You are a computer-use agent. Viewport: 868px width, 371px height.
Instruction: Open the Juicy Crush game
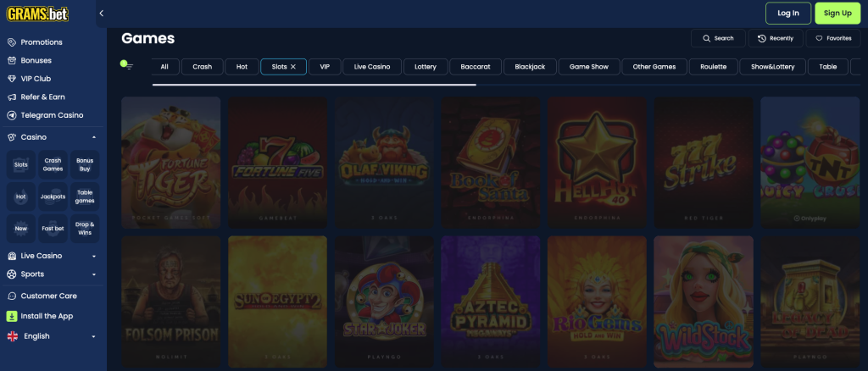click(810, 163)
